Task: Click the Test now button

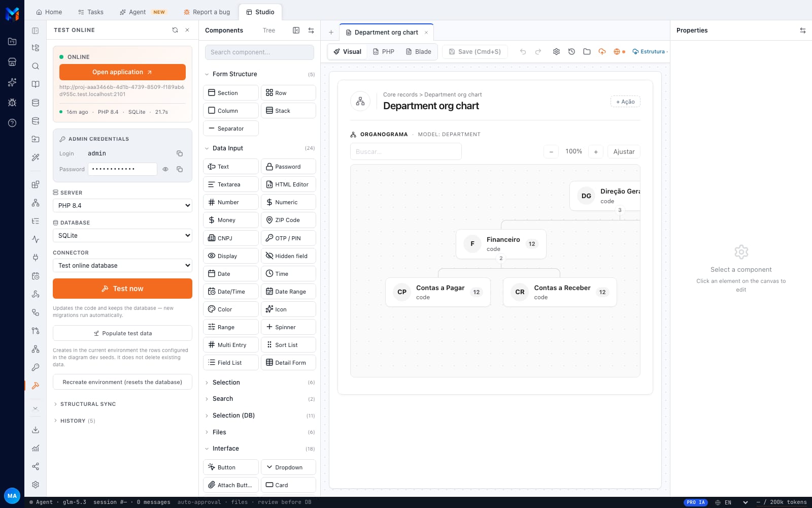Action: (x=122, y=289)
